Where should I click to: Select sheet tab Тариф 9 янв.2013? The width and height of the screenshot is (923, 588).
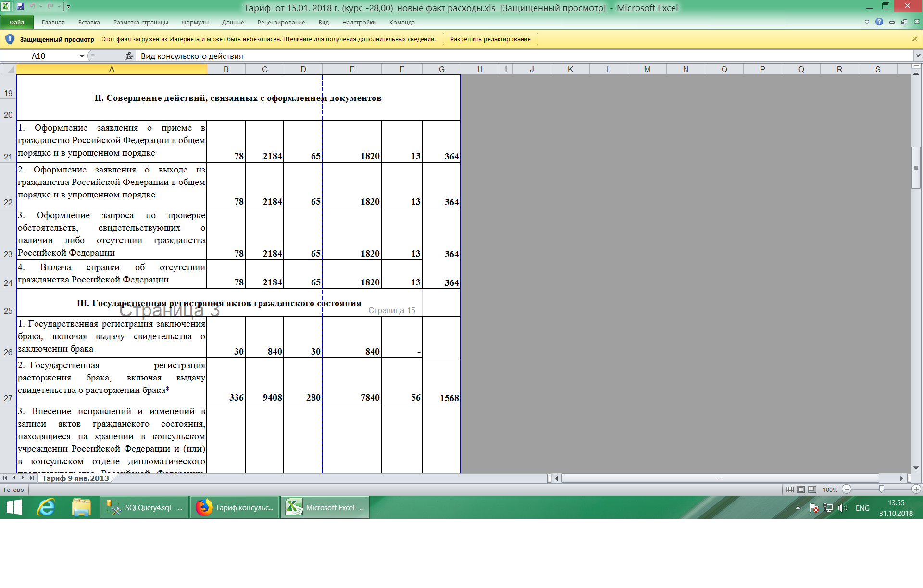(75, 478)
